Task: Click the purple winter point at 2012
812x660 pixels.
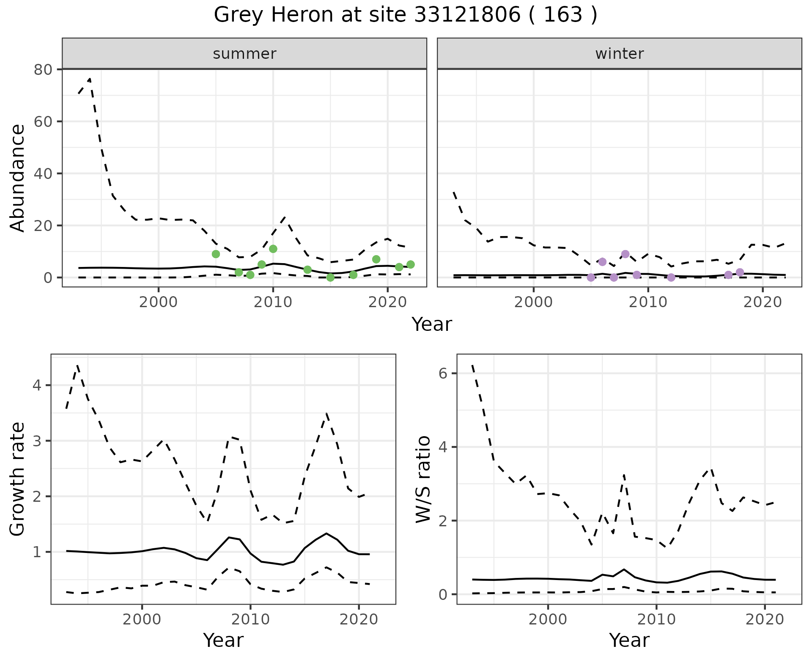Action: 671,278
